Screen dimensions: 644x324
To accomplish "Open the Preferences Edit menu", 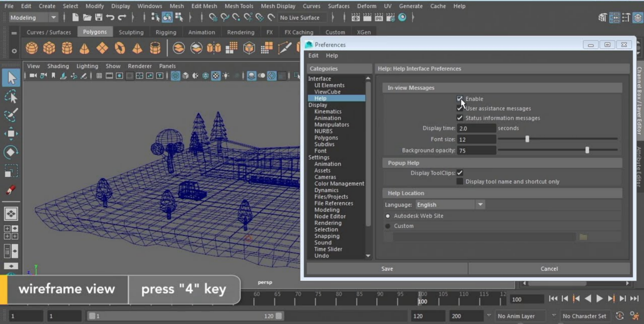I will point(313,55).
